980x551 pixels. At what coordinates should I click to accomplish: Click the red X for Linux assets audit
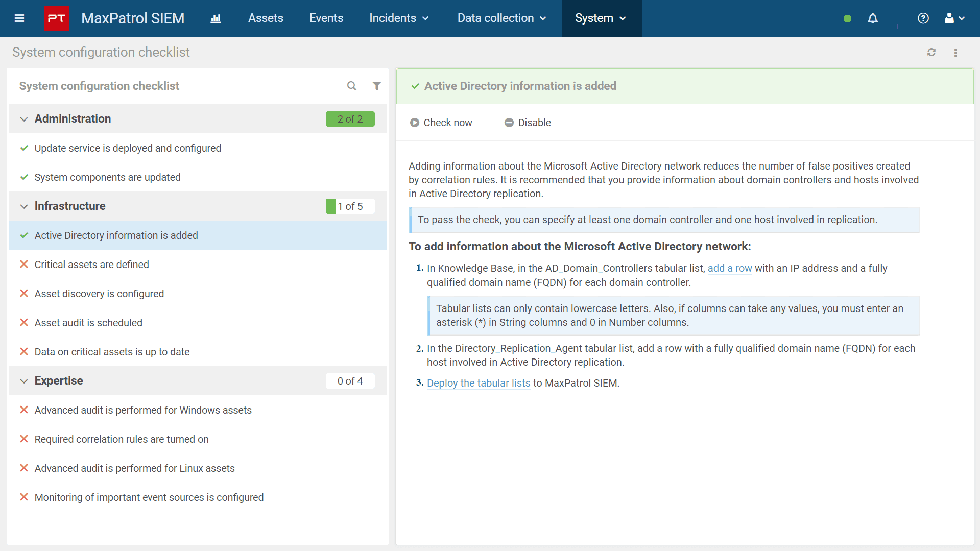click(x=24, y=468)
